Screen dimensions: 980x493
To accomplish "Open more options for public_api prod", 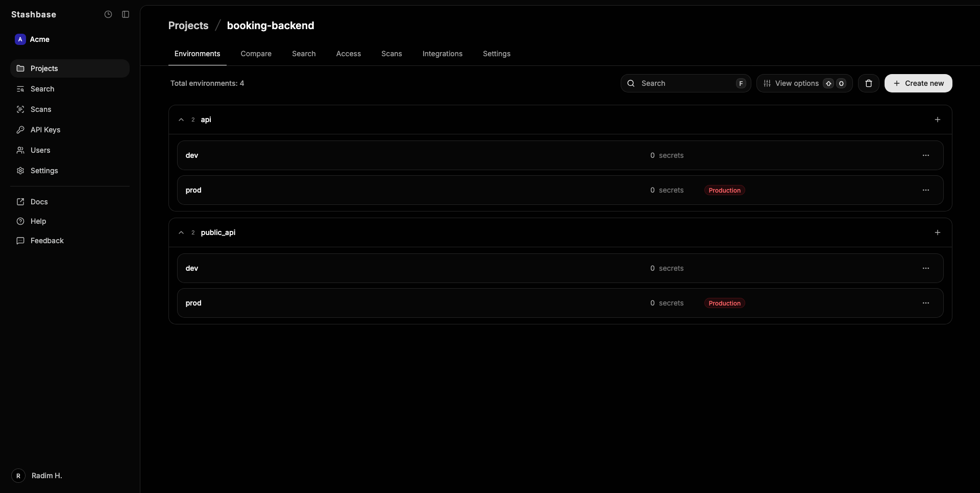I will [x=926, y=303].
